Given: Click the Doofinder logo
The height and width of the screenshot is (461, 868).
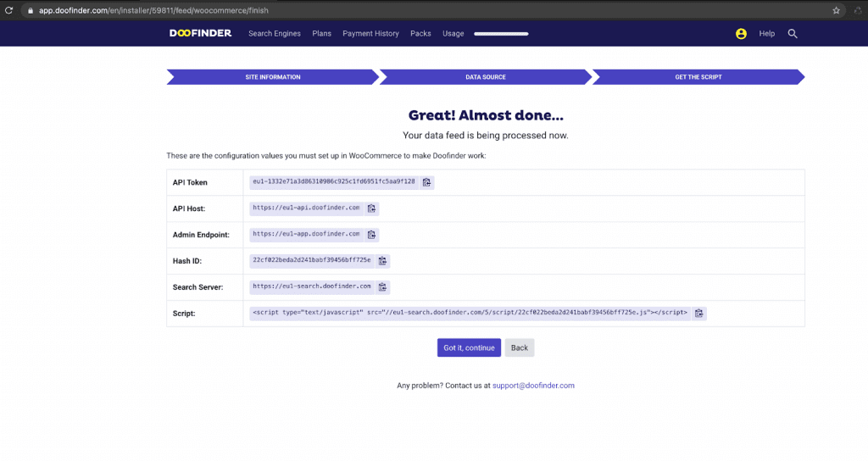Looking at the screenshot, I should (200, 34).
